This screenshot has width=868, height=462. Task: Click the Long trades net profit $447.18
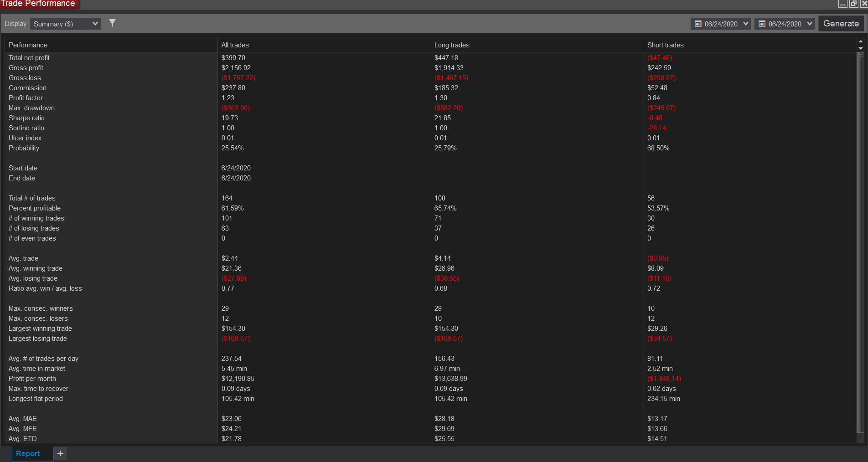click(446, 58)
